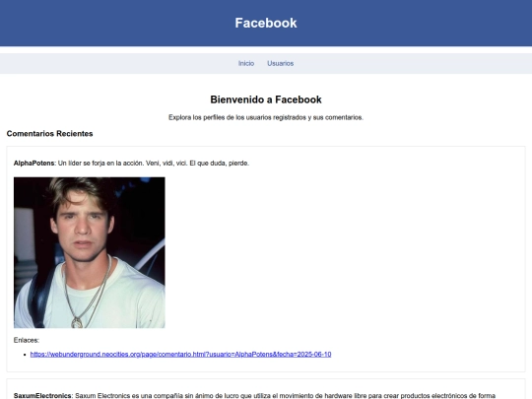Click the 'Un líder se forja' comment text
Image resolution: width=532 pixels, height=399 pixels.
click(154, 164)
